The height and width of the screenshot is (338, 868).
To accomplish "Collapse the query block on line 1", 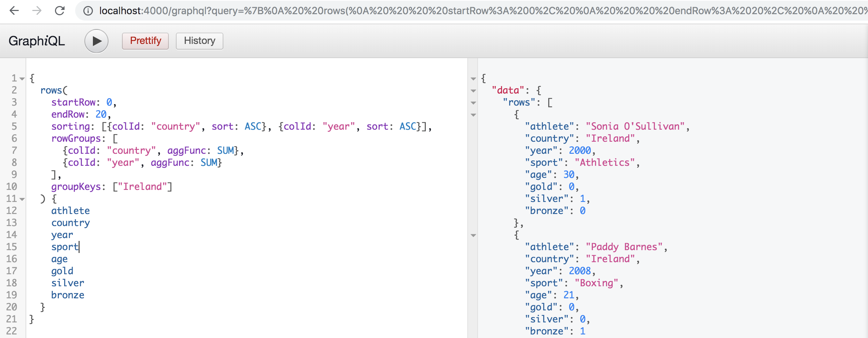I will coord(21,78).
